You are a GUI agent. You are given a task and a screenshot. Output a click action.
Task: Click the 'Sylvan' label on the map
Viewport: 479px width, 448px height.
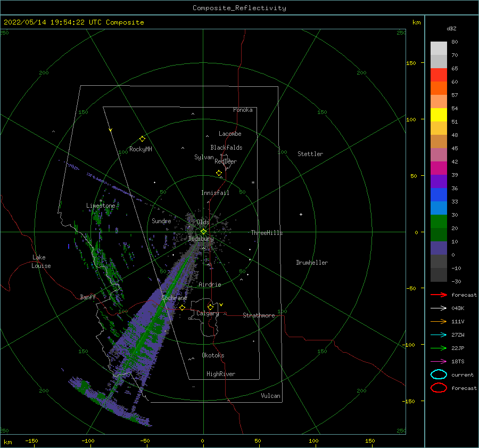204,157
